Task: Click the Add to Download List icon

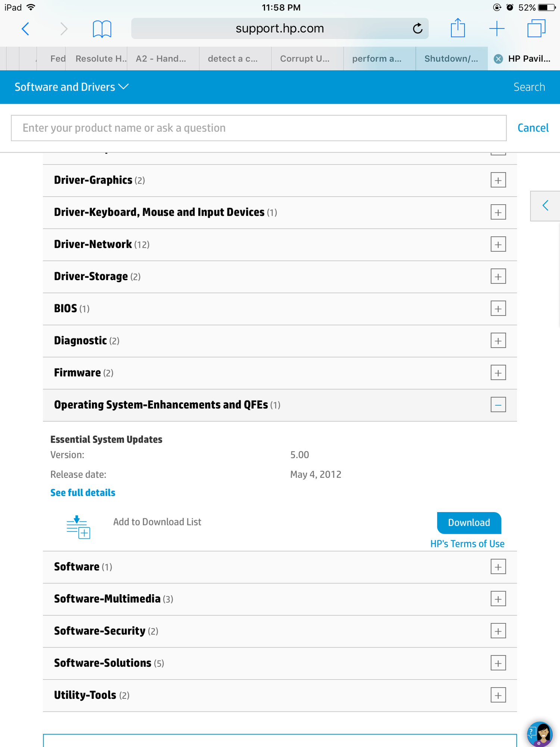Action: [x=78, y=527]
